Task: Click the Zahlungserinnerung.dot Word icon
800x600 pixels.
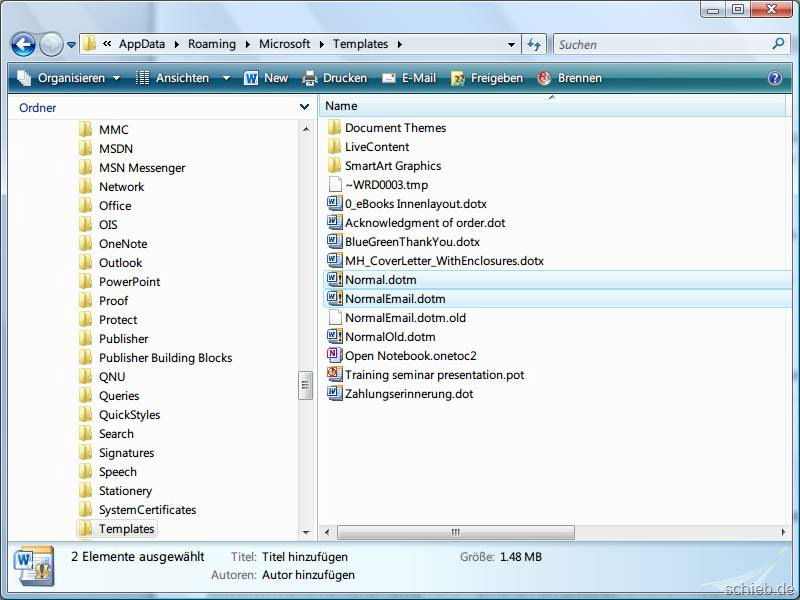Action: pos(334,393)
